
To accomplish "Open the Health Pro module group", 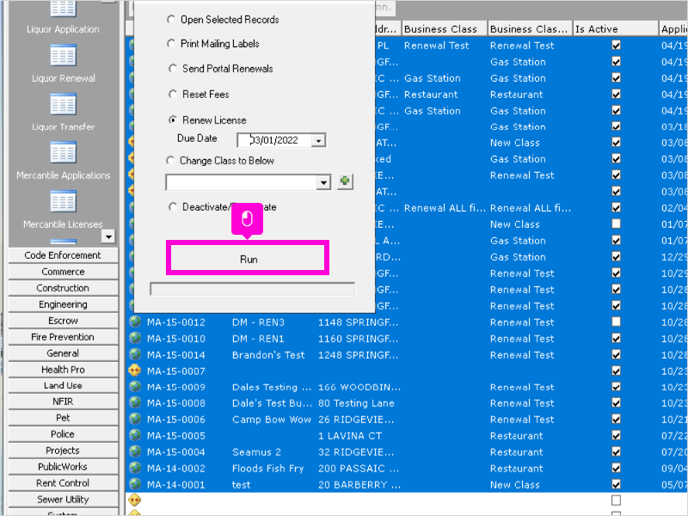I will tap(63, 369).
